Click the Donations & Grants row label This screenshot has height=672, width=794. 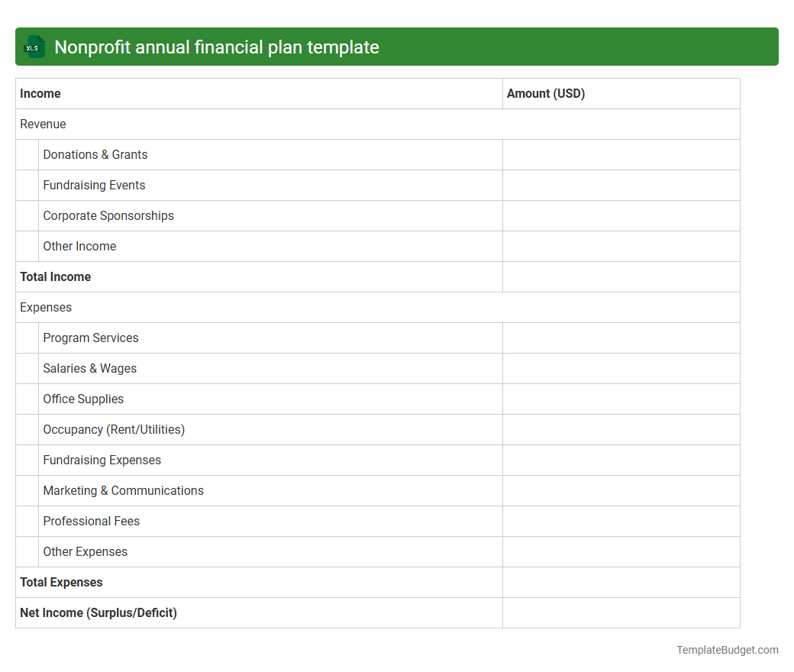coord(95,154)
